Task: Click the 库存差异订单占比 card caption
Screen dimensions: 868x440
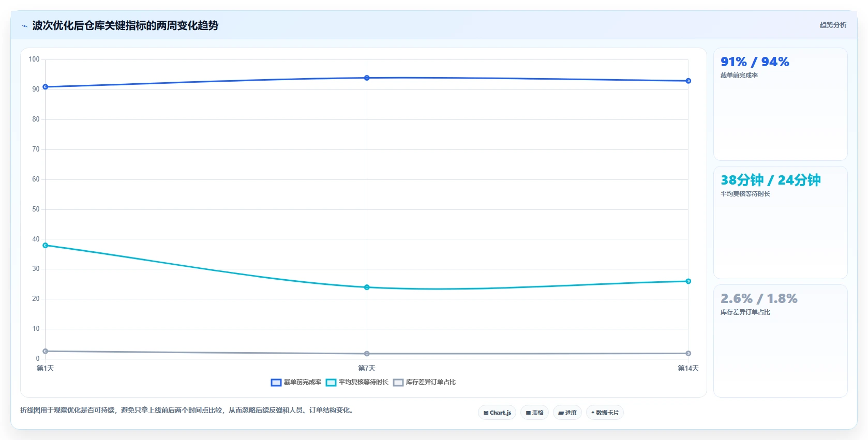Action: [x=745, y=312]
